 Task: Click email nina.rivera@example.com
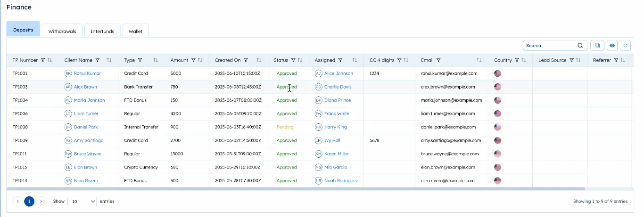pyautogui.click(x=447, y=181)
